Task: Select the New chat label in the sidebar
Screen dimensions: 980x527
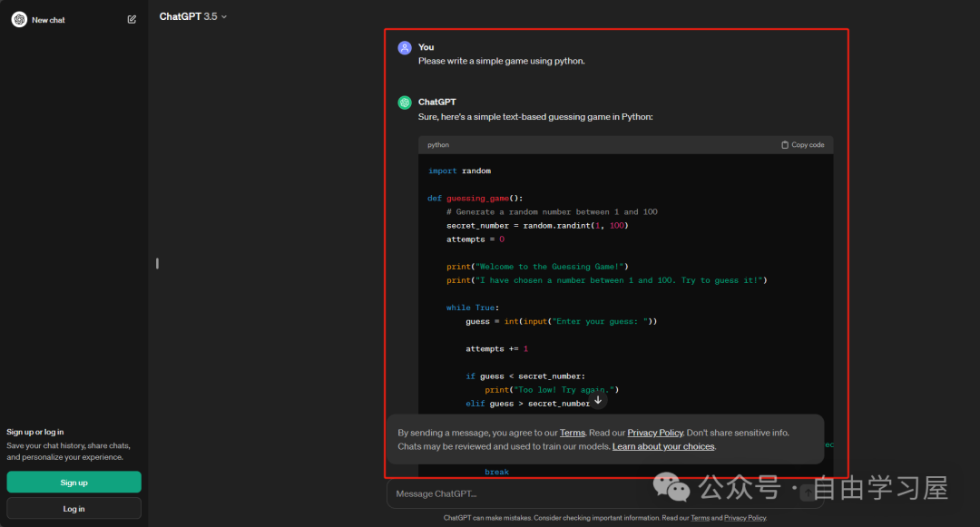Action: pyautogui.click(x=48, y=20)
